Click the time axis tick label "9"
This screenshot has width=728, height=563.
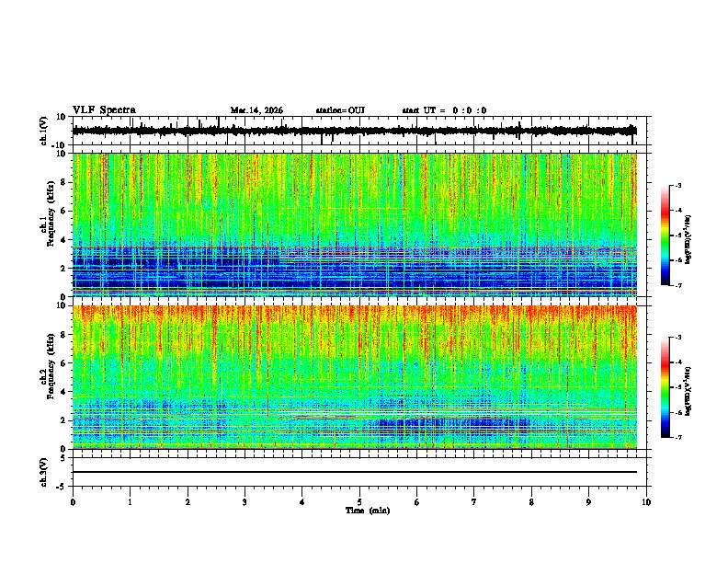tap(588, 502)
